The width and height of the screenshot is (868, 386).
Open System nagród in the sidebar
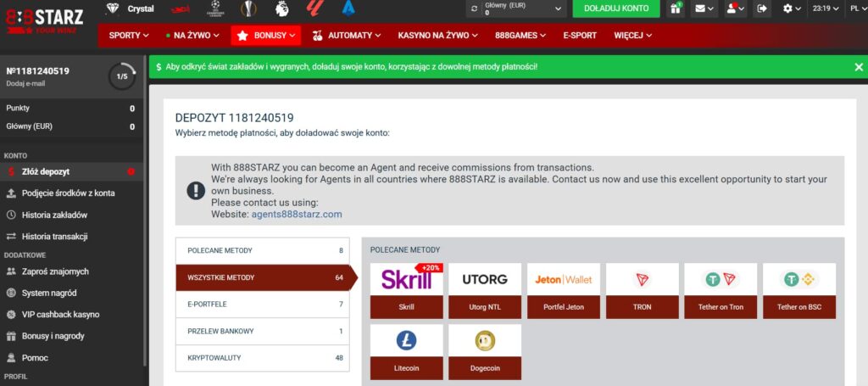point(71,293)
